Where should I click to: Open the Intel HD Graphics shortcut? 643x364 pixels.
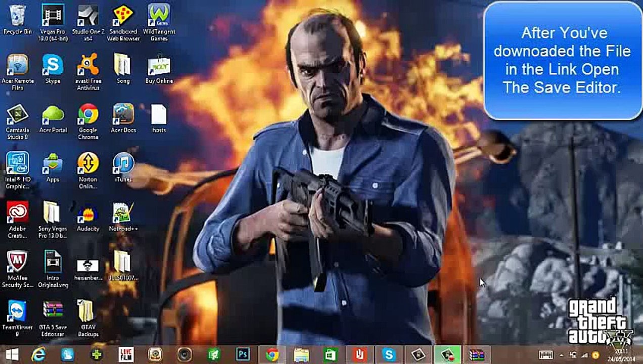point(18,170)
